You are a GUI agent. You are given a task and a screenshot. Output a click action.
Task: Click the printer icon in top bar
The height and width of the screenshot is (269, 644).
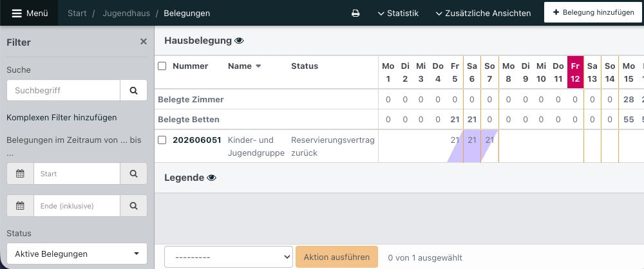[355, 13]
